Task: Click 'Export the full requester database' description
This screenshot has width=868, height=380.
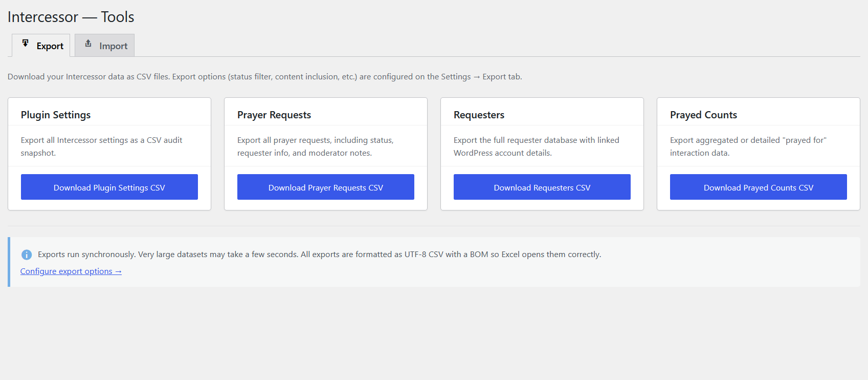Action: click(x=537, y=146)
